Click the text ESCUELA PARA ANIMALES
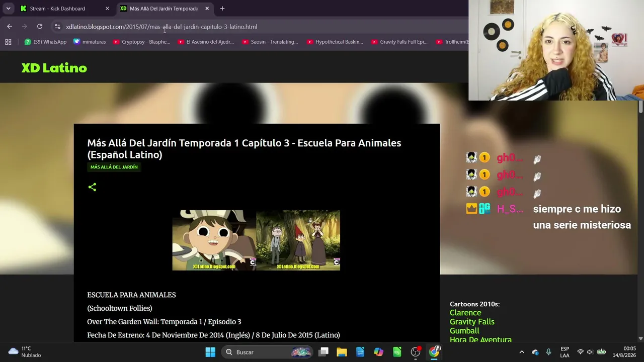 tap(131, 295)
